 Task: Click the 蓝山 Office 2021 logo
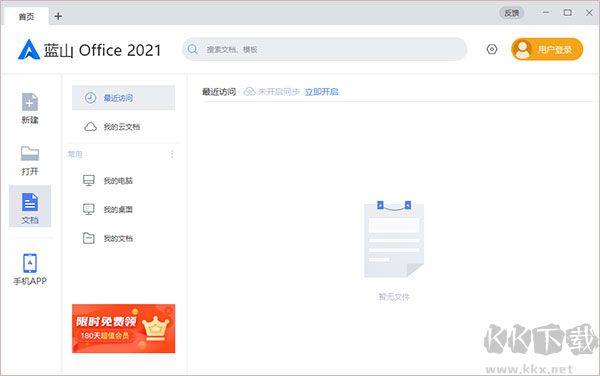point(89,50)
